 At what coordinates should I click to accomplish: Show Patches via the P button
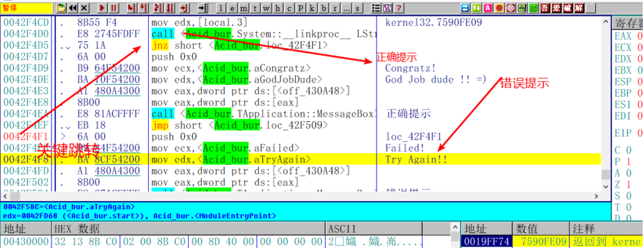click(301, 8)
